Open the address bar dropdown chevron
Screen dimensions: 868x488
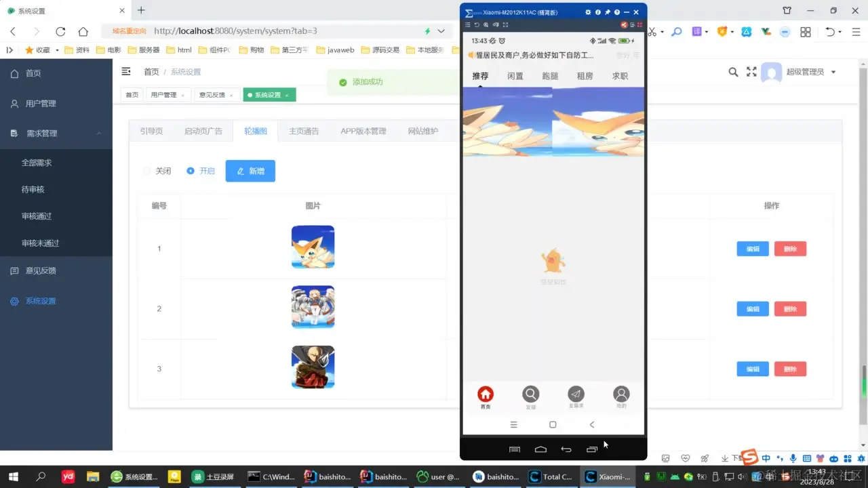pyautogui.click(x=441, y=31)
